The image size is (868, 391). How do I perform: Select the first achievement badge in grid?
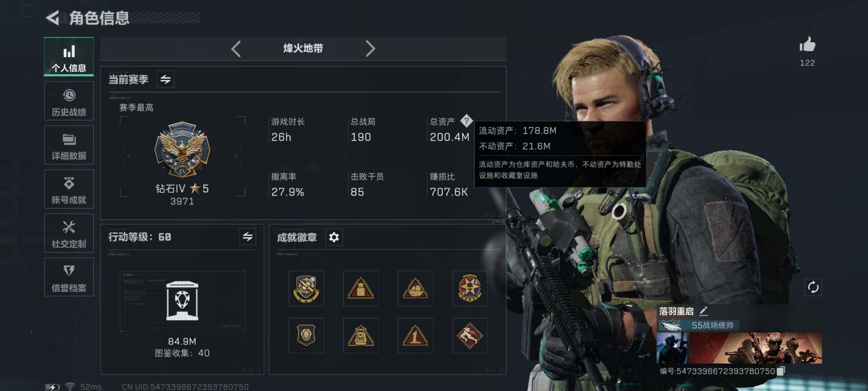click(x=306, y=289)
